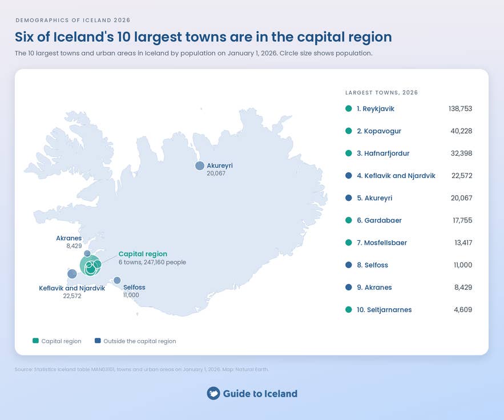Viewport: 504px width, 420px height.
Task: Click the green dot beside Gardabaer
Action: (x=348, y=220)
